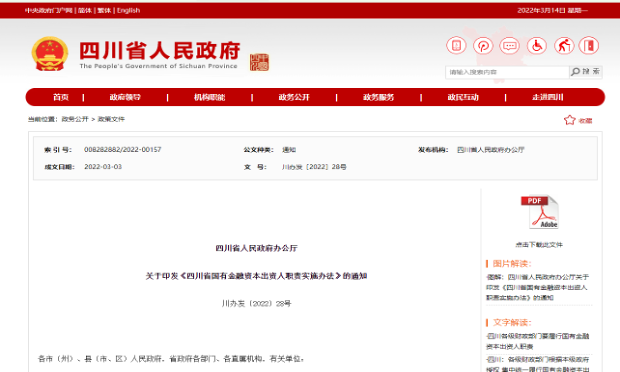
Task: Switch to English language link
Action: click(x=129, y=10)
